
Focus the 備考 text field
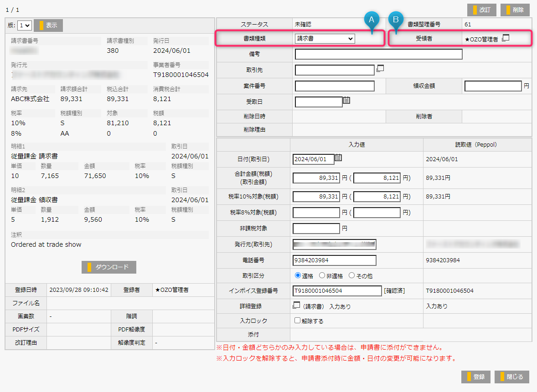coord(378,54)
